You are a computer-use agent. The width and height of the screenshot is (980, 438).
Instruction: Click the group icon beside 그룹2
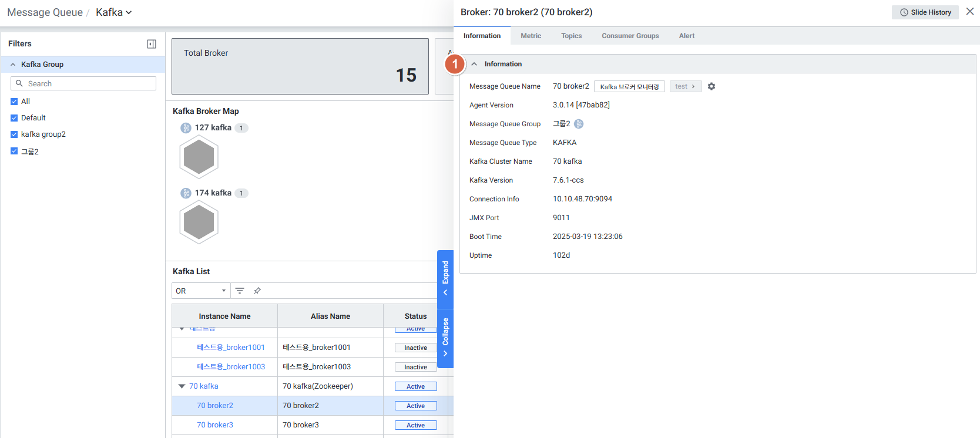[579, 124]
